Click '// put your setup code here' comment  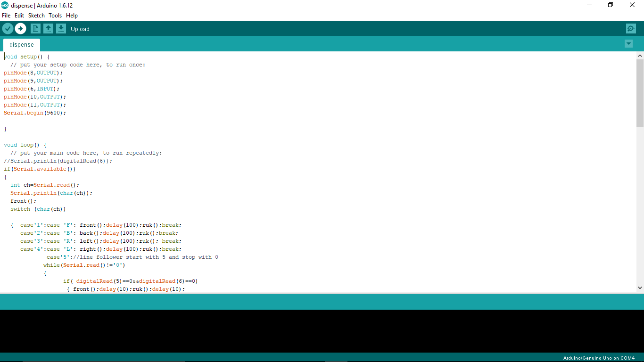click(78, 65)
